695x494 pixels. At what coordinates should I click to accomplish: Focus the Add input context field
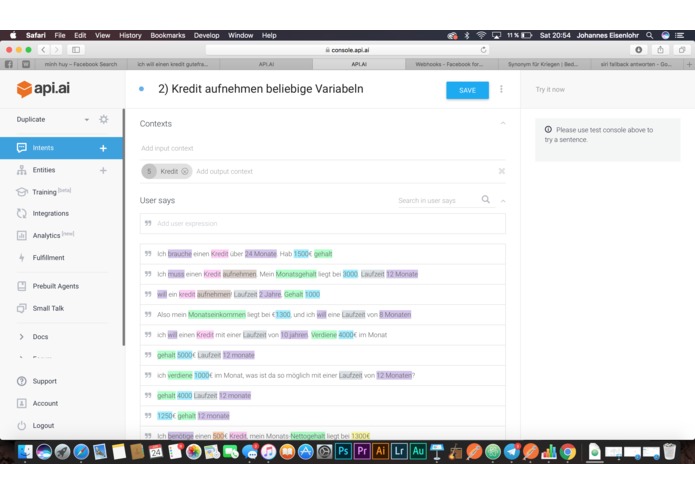(x=322, y=148)
